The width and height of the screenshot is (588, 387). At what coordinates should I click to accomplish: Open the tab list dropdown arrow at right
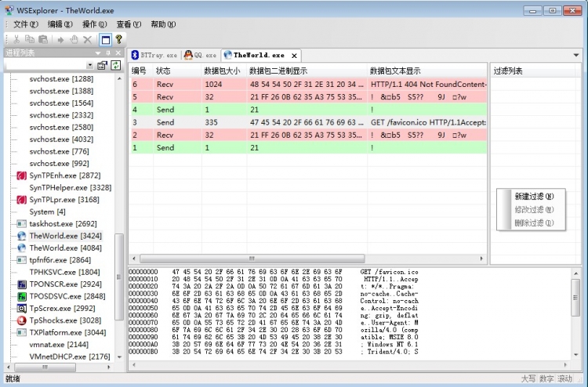[576, 55]
